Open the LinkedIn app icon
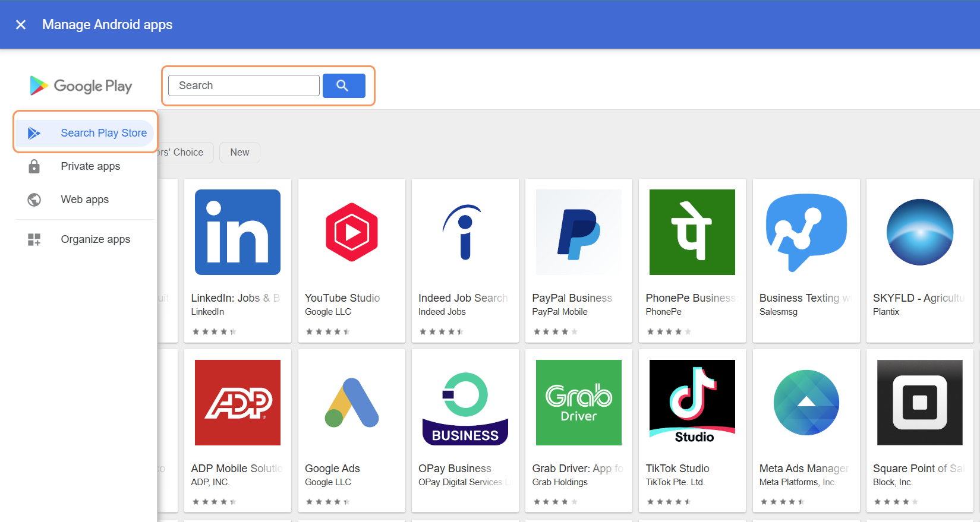 click(237, 232)
